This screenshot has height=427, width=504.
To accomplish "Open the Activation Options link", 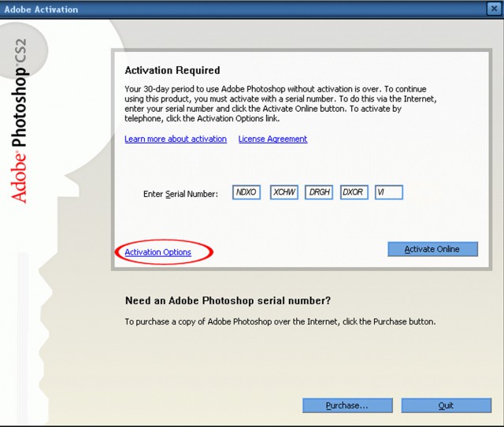I will pyautogui.click(x=157, y=252).
